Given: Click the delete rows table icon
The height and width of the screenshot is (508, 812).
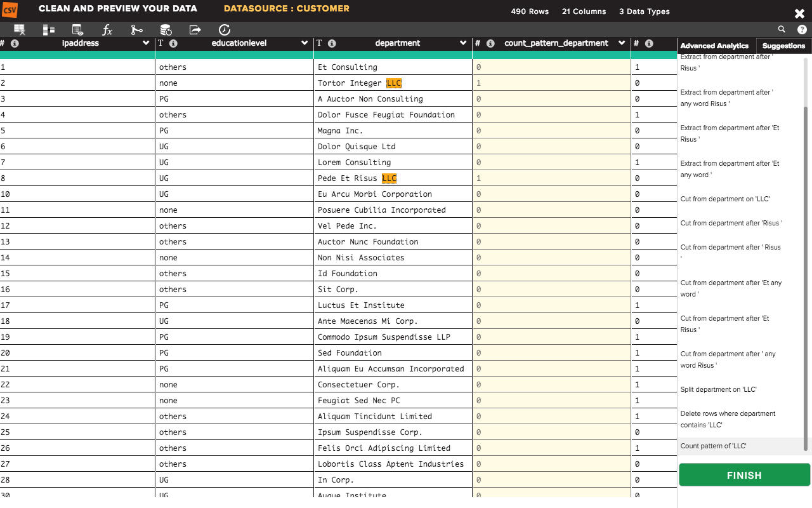Looking at the screenshot, I should click(20, 30).
